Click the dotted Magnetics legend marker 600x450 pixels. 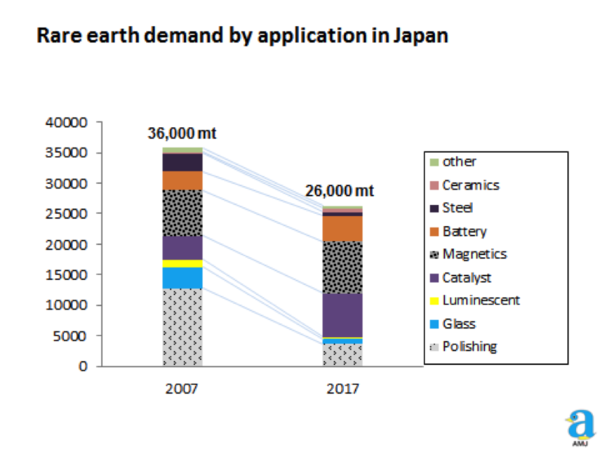tap(433, 254)
